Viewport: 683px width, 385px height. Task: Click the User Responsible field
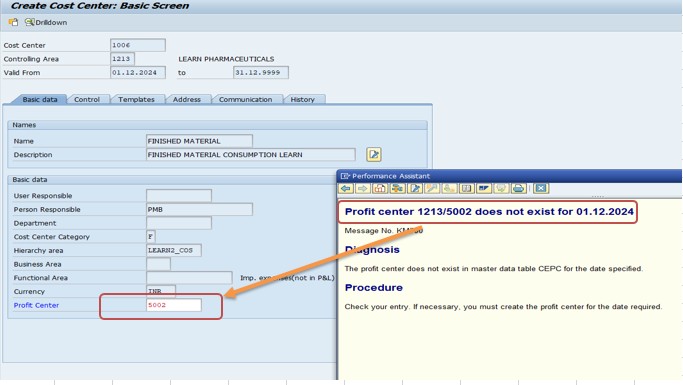click(179, 196)
